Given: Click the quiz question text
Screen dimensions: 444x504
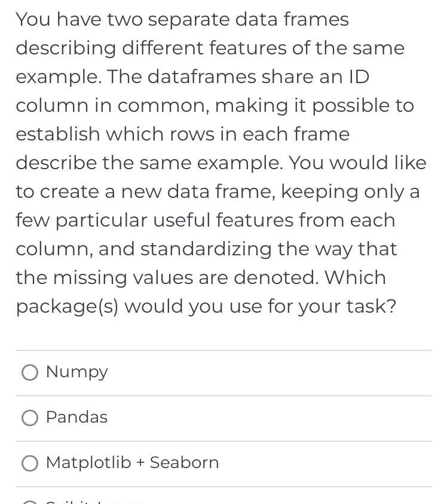Looking at the screenshot, I should pos(221,161).
